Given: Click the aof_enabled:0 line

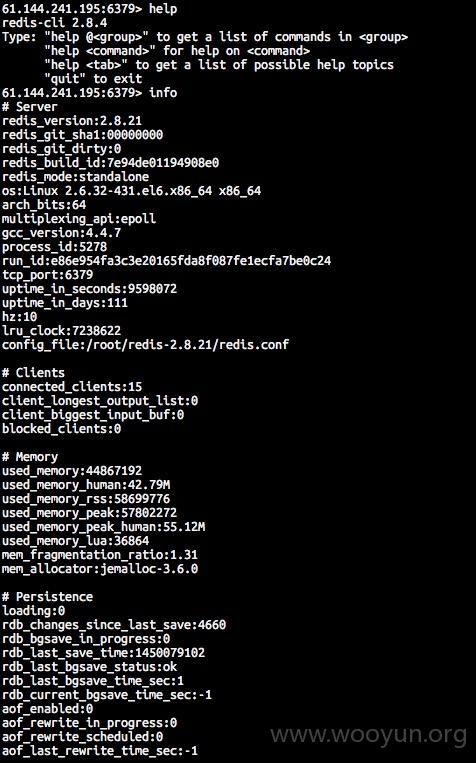Looking at the screenshot, I should (x=47, y=709).
